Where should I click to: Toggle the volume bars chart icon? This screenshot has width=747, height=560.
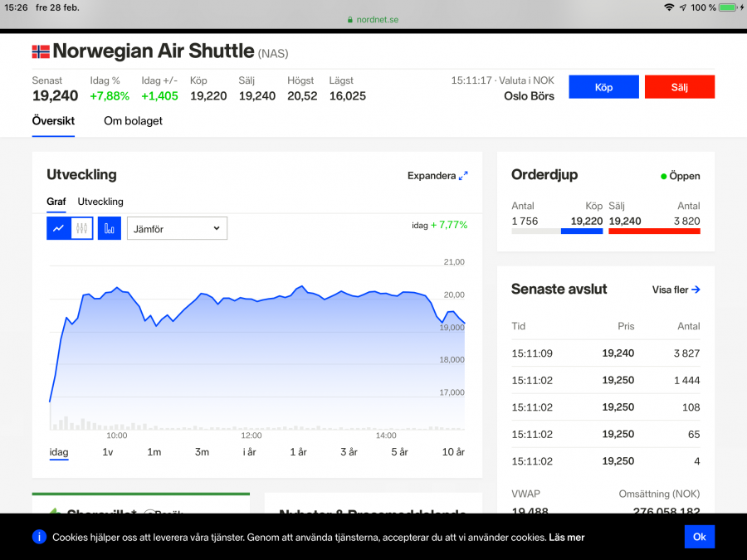coord(110,228)
